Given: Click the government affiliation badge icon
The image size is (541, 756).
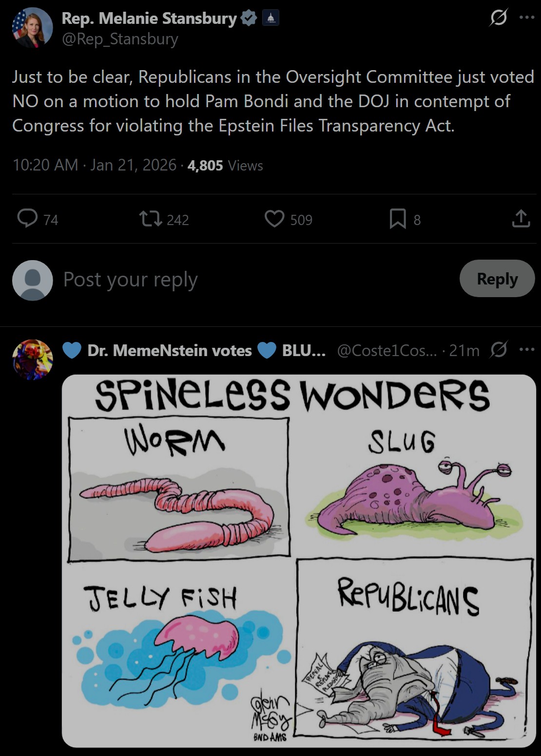Looking at the screenshot, I should click(x=271, y=19).
